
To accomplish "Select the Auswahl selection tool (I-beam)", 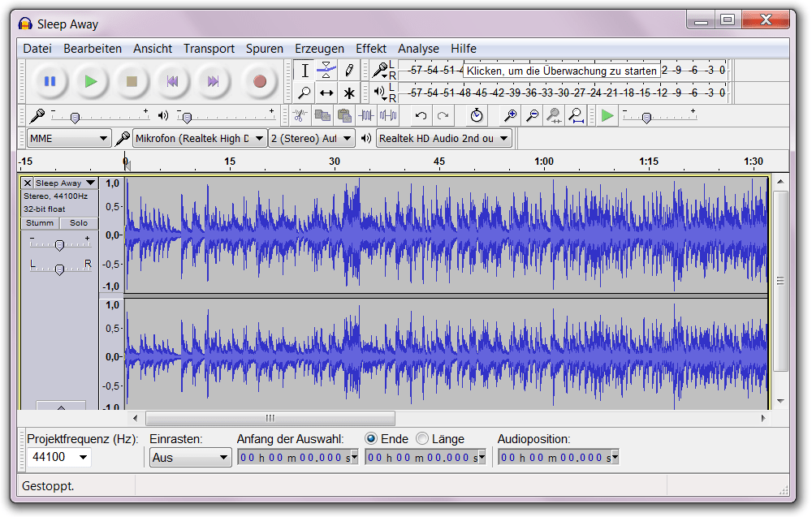I will point(305,70).
